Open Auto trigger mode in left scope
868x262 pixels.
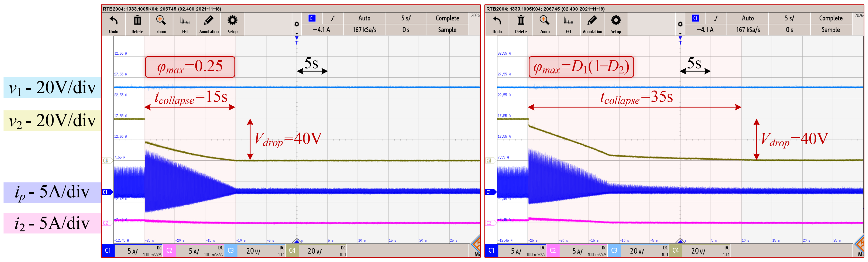[x=364, y=18]
